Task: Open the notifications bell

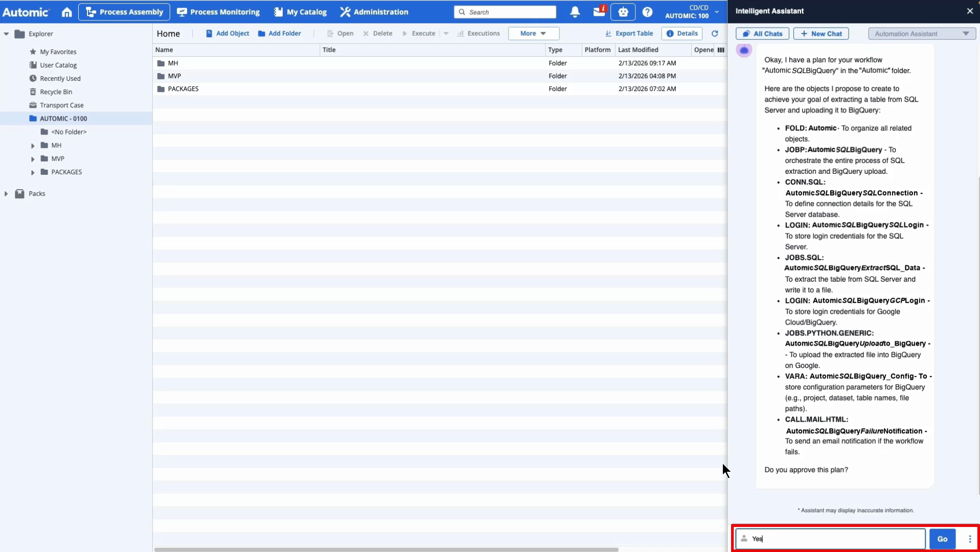Action: click(x=575, y=12)
